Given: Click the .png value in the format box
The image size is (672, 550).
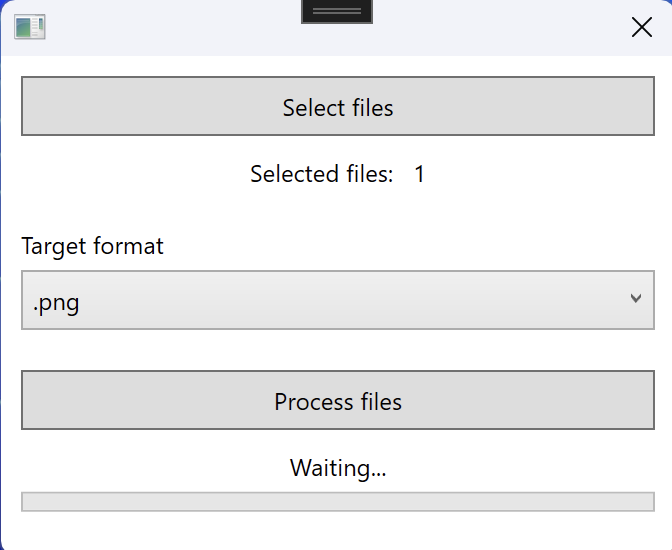Looking at the screenshot, I should pyautogui.click(x=56, y=304).
